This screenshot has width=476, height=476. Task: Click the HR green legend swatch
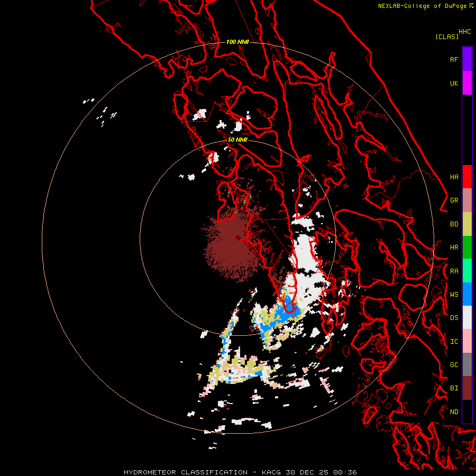coord(467,248)
